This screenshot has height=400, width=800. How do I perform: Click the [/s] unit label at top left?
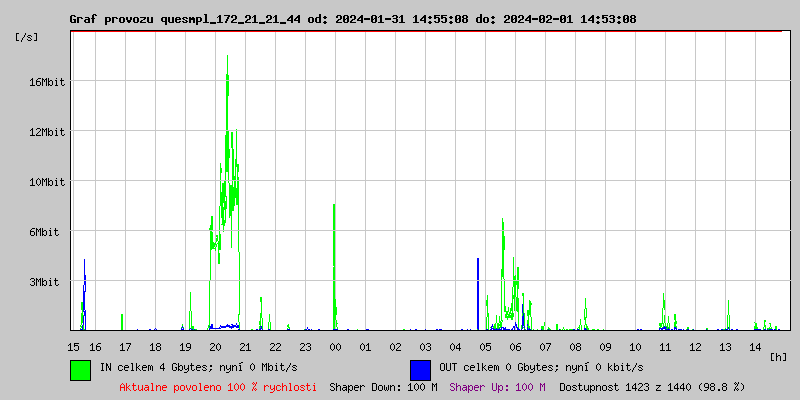pyautogui.click(x=27, y=37)
